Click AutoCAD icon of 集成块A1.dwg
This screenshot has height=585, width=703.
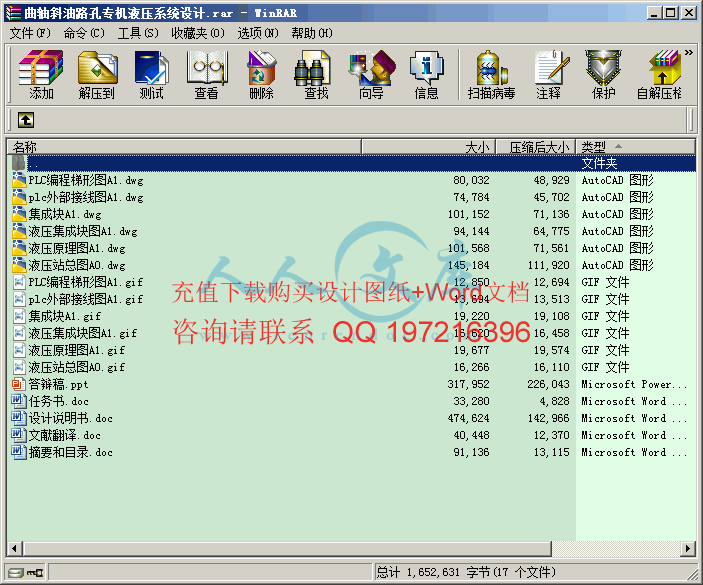[19, 214]
